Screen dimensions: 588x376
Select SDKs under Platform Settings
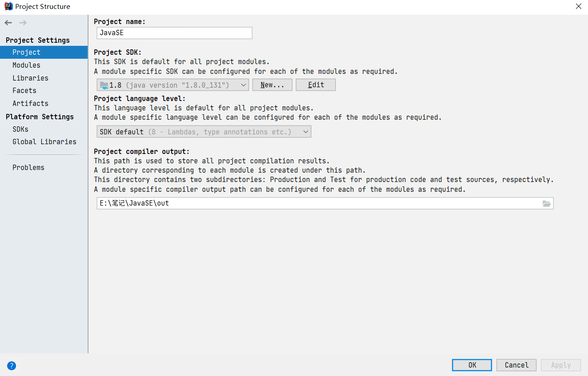(x=20, y=129)
